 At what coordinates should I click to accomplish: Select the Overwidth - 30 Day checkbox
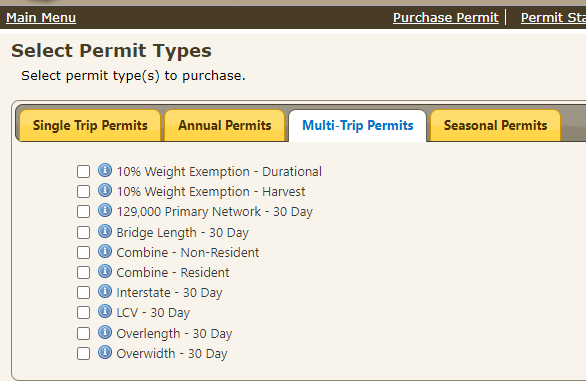coord(83,354)
